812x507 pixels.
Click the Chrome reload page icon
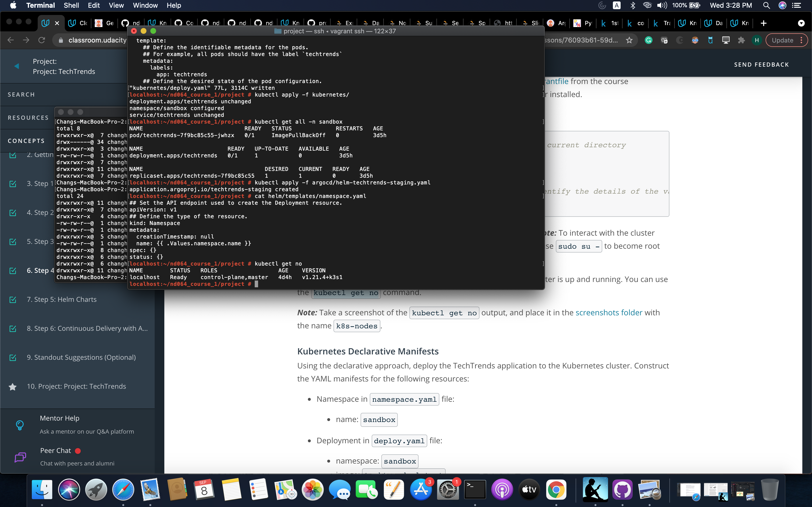click(x=42, y=40)
